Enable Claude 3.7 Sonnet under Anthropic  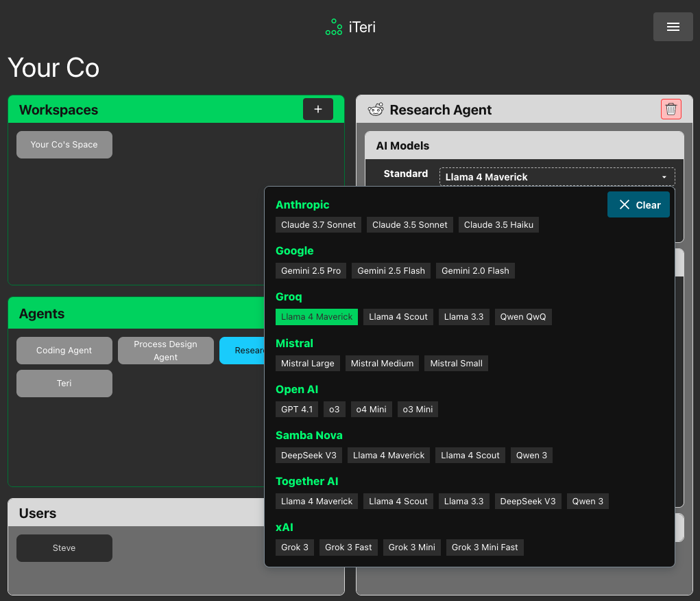point(318,224)
